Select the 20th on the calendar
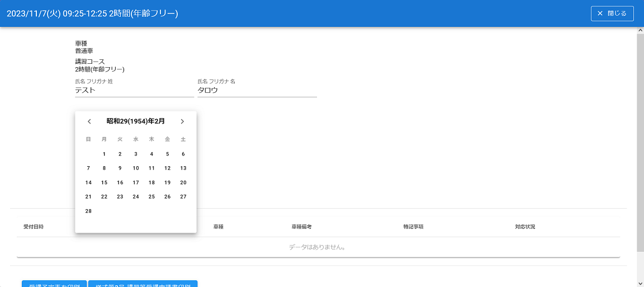 coord(183,182)
